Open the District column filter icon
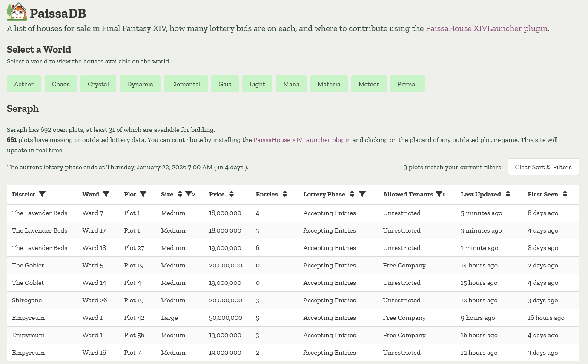Screen dimensions: 588x364 (42, 194)
